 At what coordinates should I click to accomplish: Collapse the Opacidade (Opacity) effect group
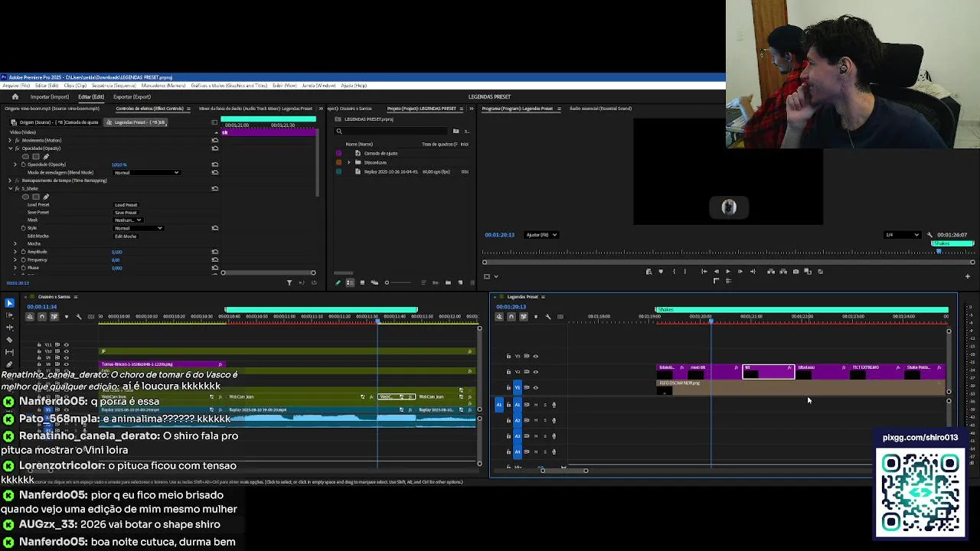(x=10, y=148)
